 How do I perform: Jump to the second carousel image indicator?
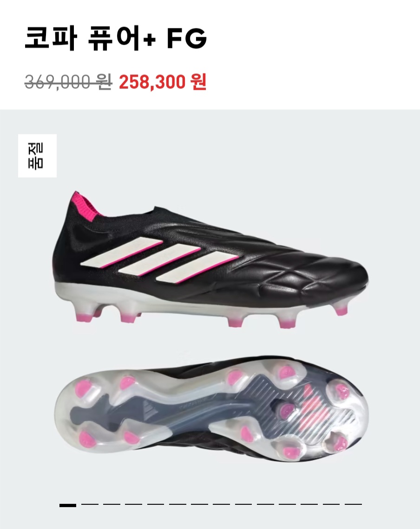(90, 505)
